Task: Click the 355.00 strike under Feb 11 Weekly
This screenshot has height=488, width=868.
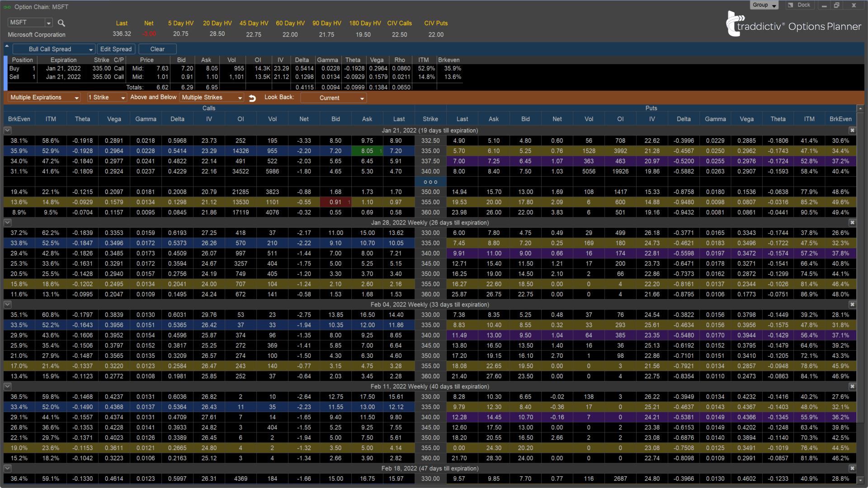Action: tap(430, 448)
